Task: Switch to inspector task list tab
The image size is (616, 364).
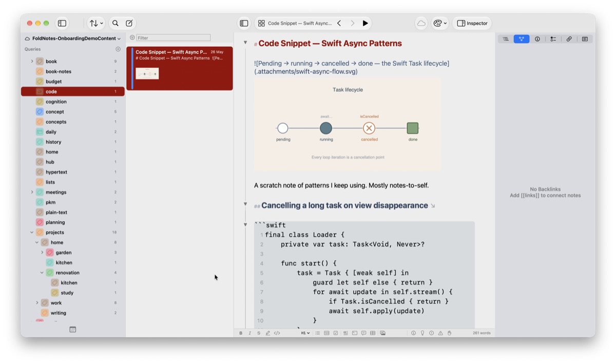Action: [553, 39]
